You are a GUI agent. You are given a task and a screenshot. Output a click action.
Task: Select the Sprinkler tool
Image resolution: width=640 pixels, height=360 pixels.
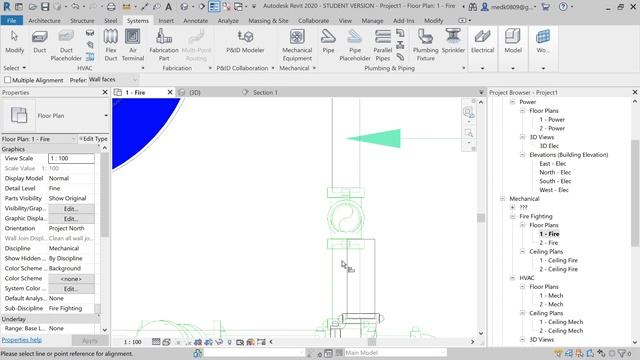(453, 42)
